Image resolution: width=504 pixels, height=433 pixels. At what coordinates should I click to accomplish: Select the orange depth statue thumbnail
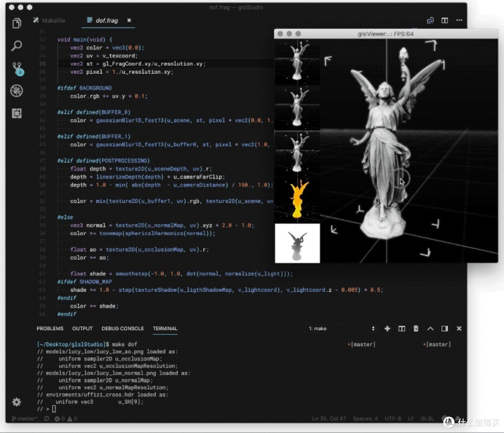pos(297,199)
